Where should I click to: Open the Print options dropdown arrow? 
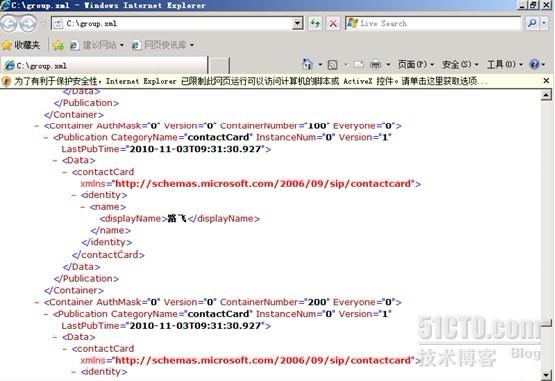388,64
